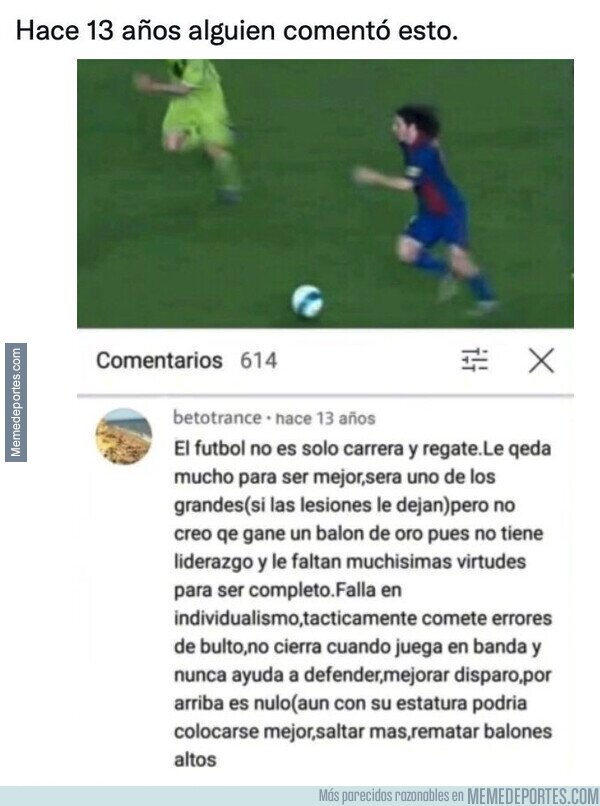Click 'Más parecidos razonables en' footer text
The height and width of the screenshot is (806, 600).
(x=391, y=796)
